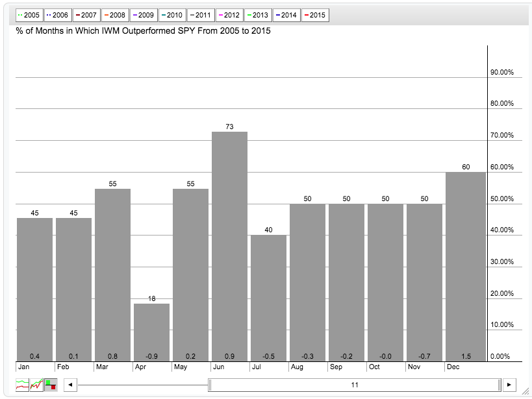Viewport: 532px width, 399px height.
Task: Click the 90.00% y-axis label
Action: 502,72
